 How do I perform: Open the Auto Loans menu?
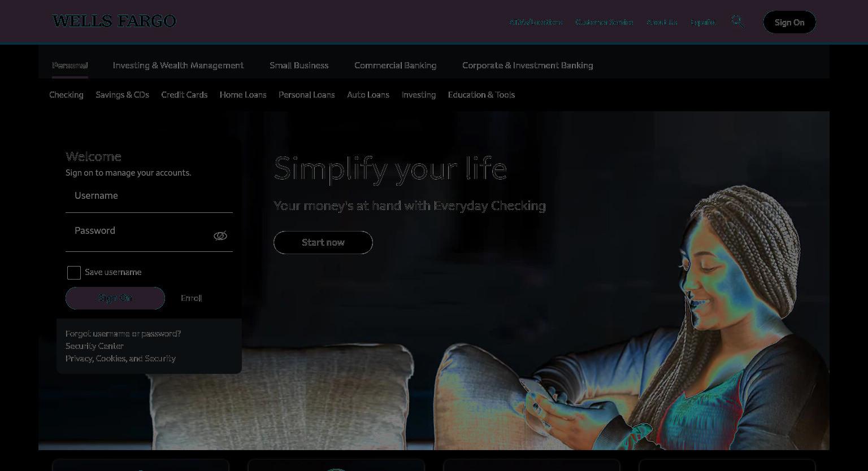tap(368, 95)
